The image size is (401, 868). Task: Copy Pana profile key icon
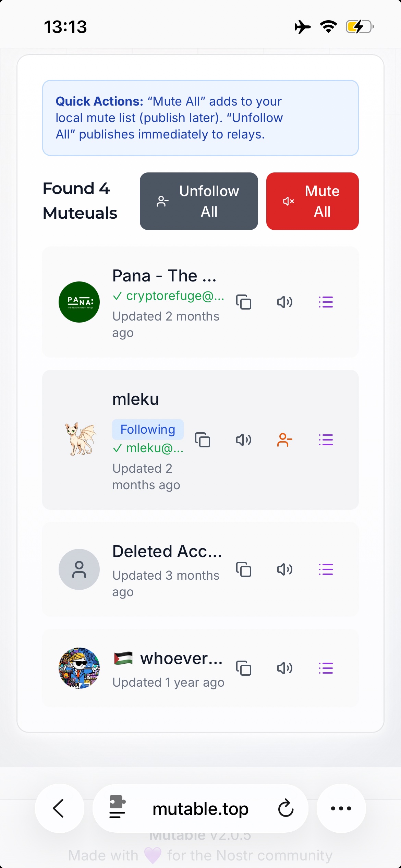pyautogui.click(x=244, y=302)
